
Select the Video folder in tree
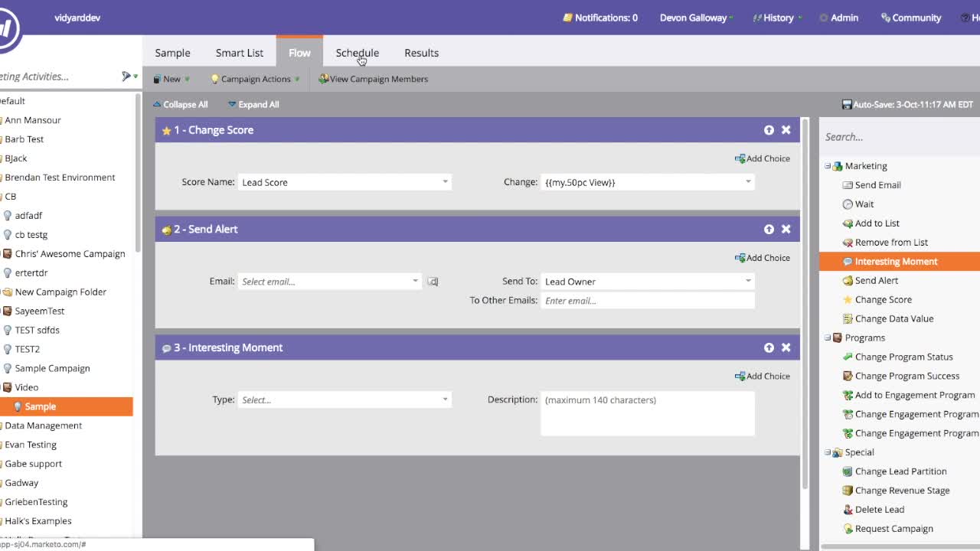pyautogui.click(x=26, y=387)
